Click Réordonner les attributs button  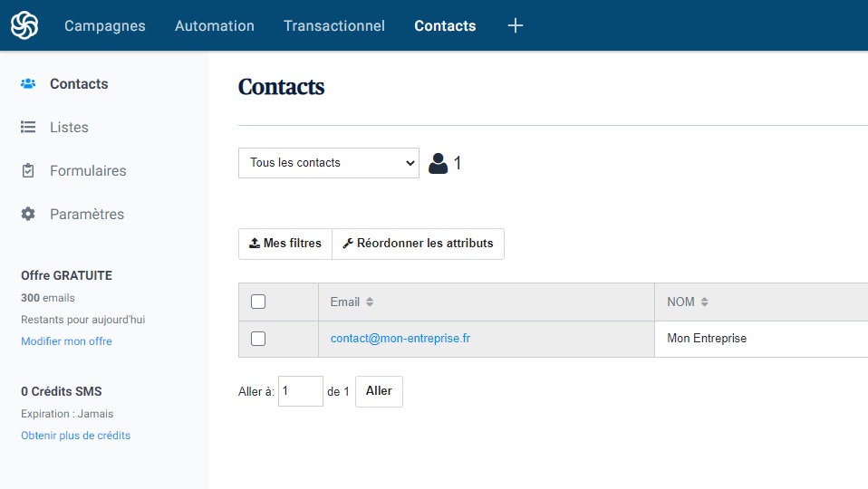[418, 244]
